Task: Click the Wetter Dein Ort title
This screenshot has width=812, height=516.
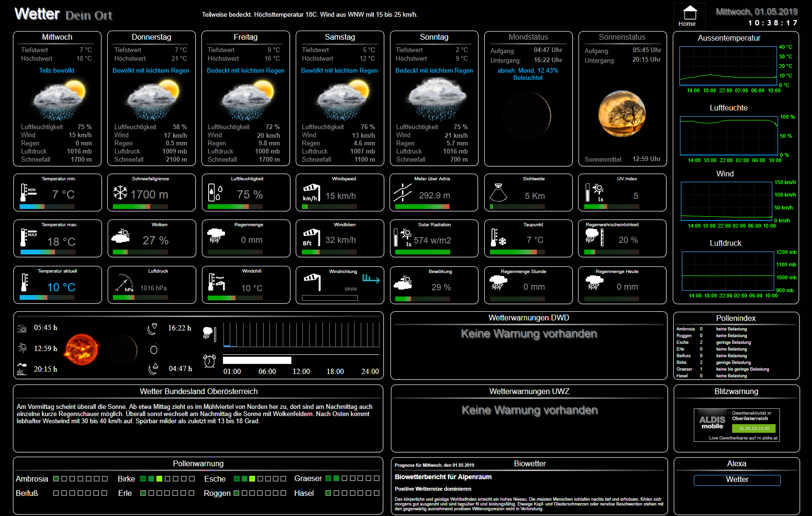Action: click(x=63, y=14)
